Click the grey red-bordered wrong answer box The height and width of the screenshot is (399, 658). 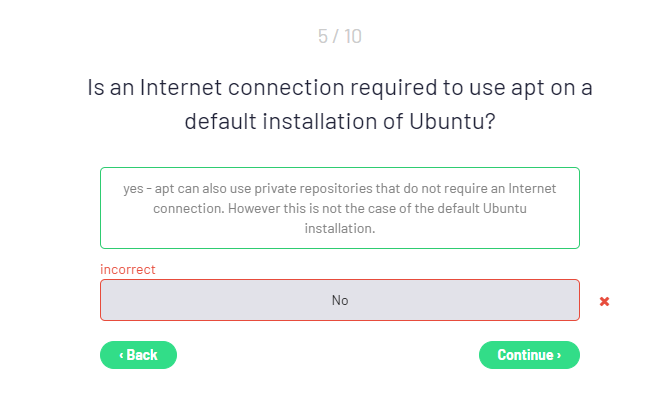point(339,300)
